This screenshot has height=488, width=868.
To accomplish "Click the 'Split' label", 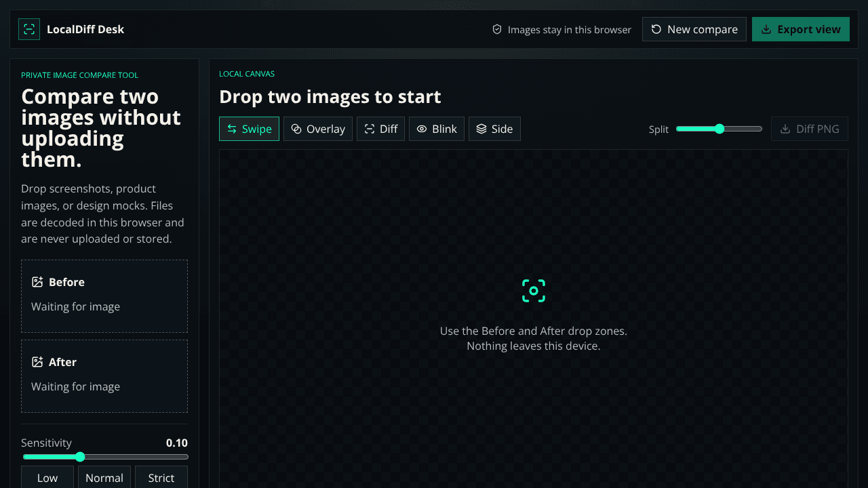I will coord(658,129).
